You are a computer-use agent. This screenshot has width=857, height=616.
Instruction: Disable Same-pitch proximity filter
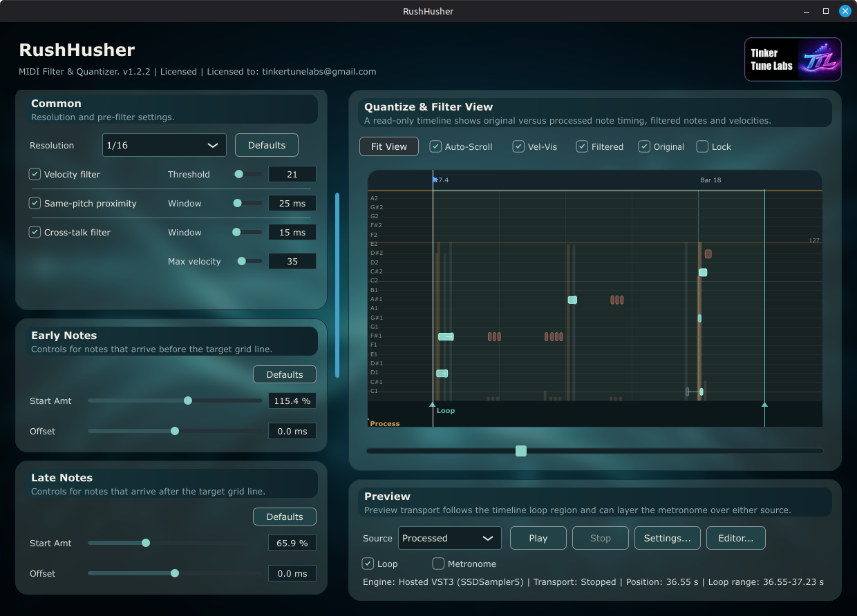(35, 203)
